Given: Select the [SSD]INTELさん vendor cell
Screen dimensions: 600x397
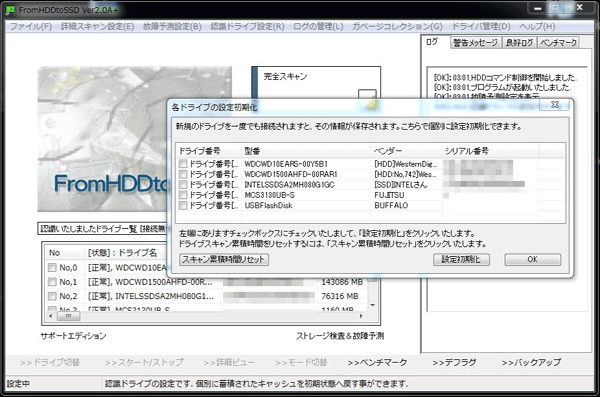Looking at the screenshot, I should (x=401, y=185).
